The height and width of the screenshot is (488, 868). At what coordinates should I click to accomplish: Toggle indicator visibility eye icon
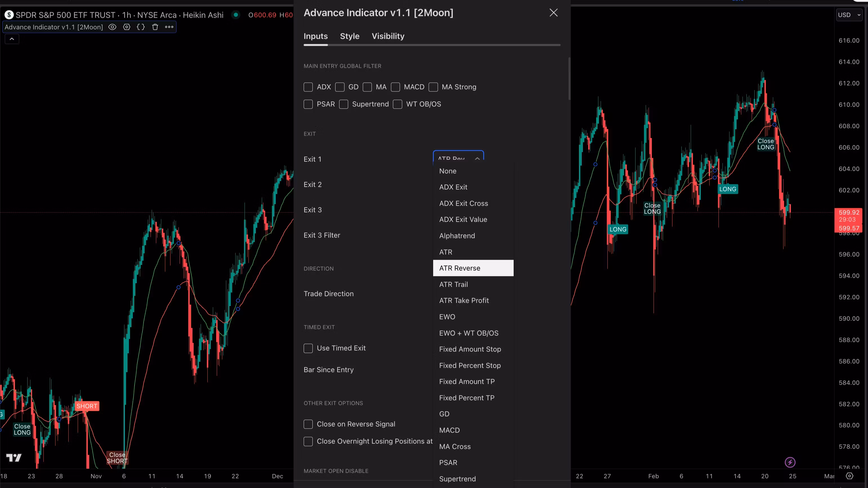click(112, 27)
